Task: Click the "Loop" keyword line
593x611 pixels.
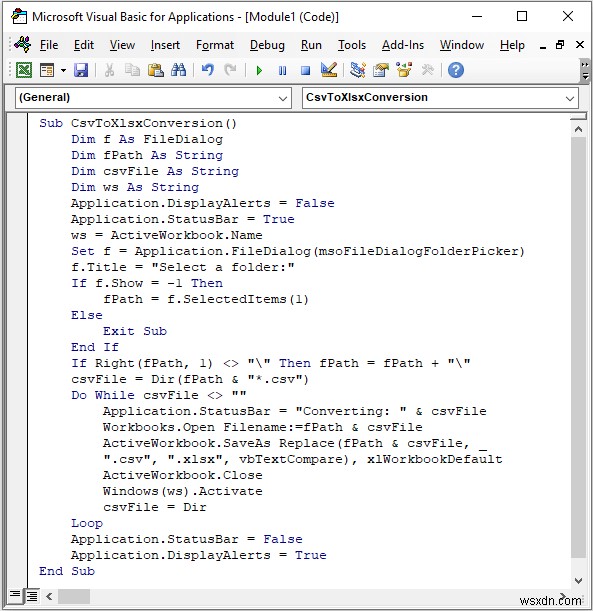Action: [x=87, y=523]
